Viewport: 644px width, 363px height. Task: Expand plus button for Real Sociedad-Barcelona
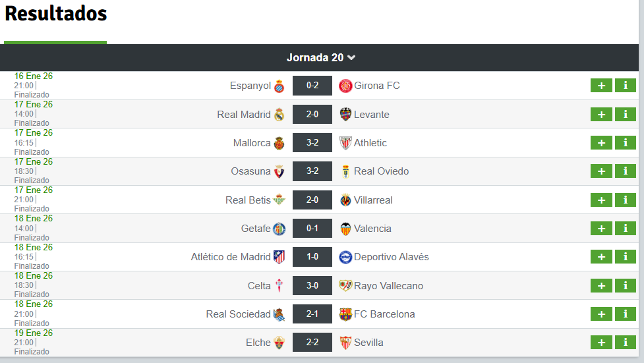click(x=601, y=314)
